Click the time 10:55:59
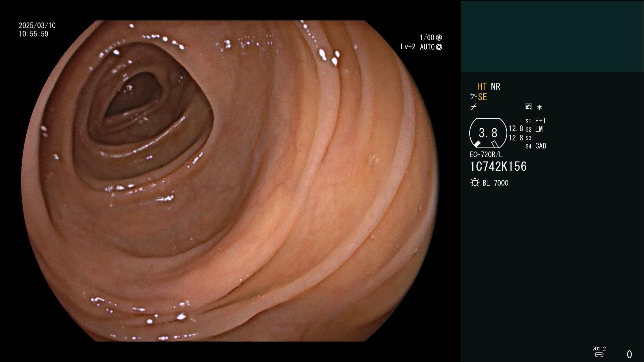The image size is (644, 362). tap(34, 34)
